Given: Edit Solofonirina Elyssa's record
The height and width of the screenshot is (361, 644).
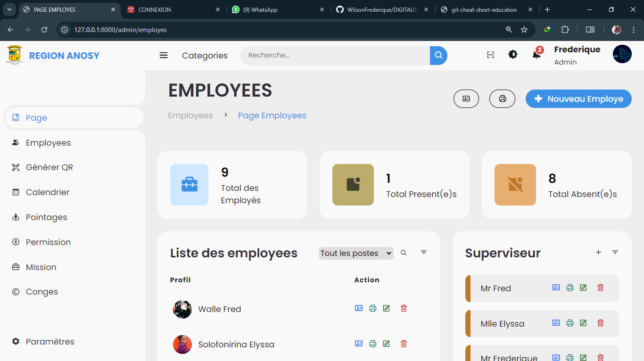Looking at the screenshot, I should point(387,344).
